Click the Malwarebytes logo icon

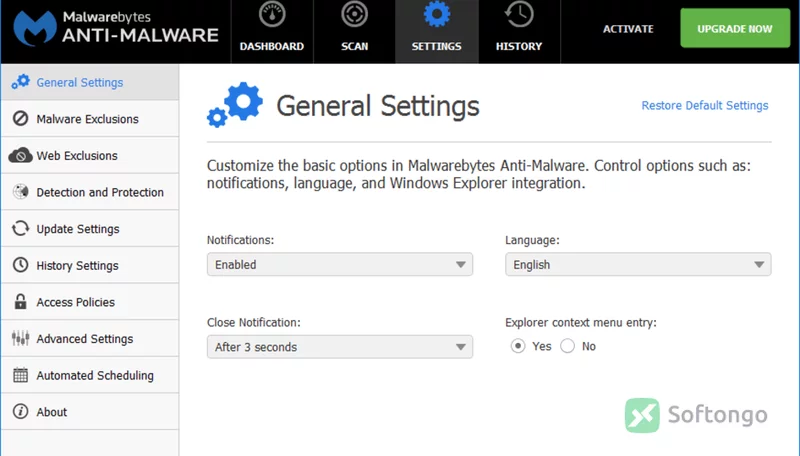pyautogui.click(x=35, y=28)
